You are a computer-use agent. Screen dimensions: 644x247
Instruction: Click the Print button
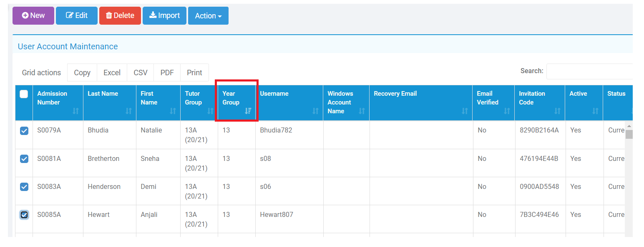click(194, 72)
